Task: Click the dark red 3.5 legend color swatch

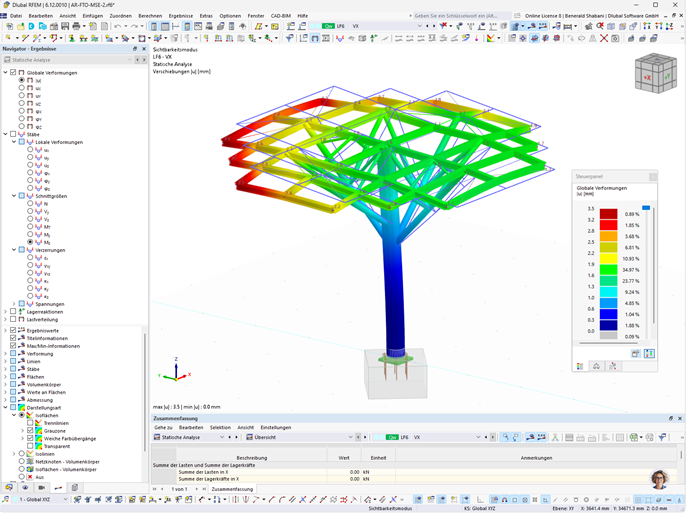Action: pyautogui.click(x=609, y=214)
